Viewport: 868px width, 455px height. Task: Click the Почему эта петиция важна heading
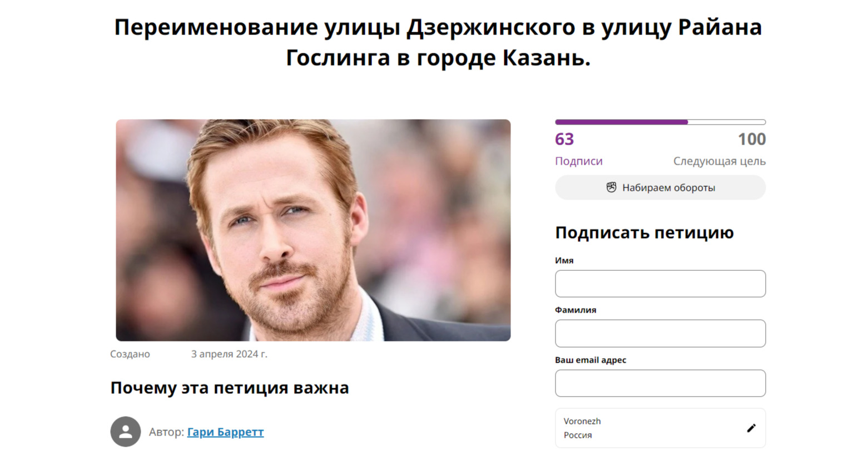[x=230, y=388]
